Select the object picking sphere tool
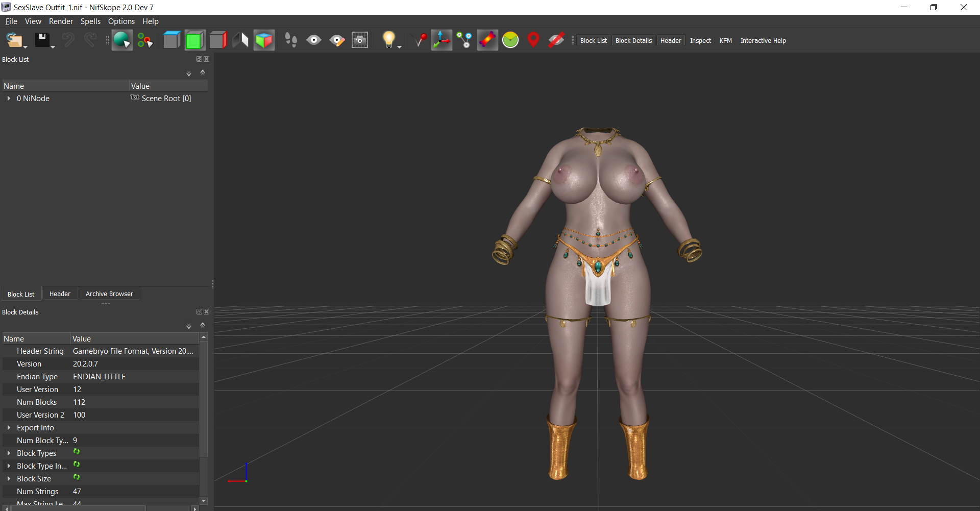980x511 pixels. click(x=122, y=40)
